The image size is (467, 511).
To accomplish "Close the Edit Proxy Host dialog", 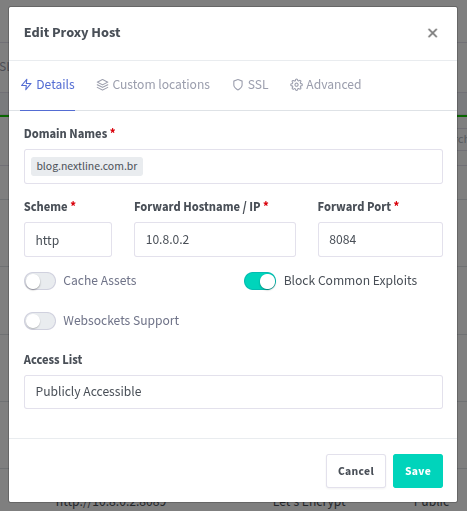I will pos(432,33).
